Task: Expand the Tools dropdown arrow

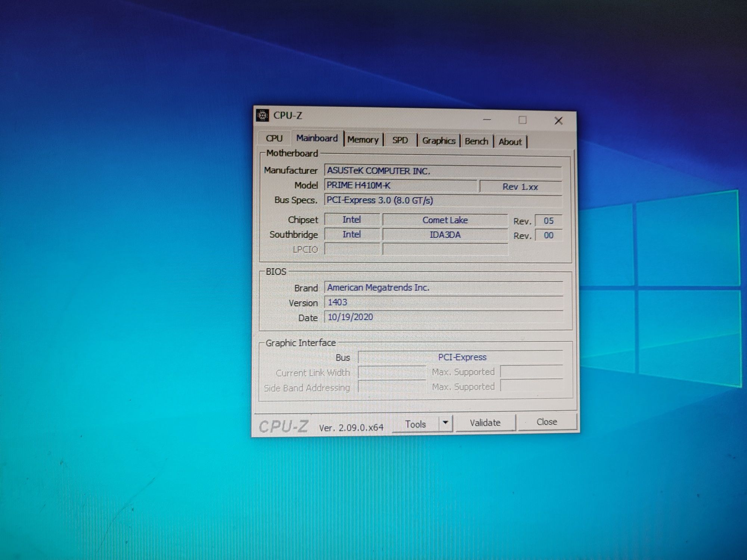Action: [445, 423]
